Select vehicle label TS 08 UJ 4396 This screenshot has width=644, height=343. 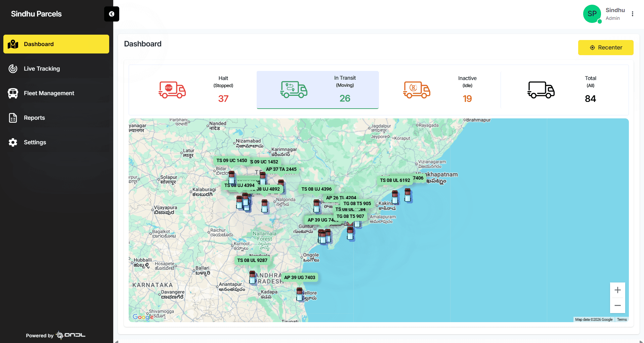coord(316,189)
